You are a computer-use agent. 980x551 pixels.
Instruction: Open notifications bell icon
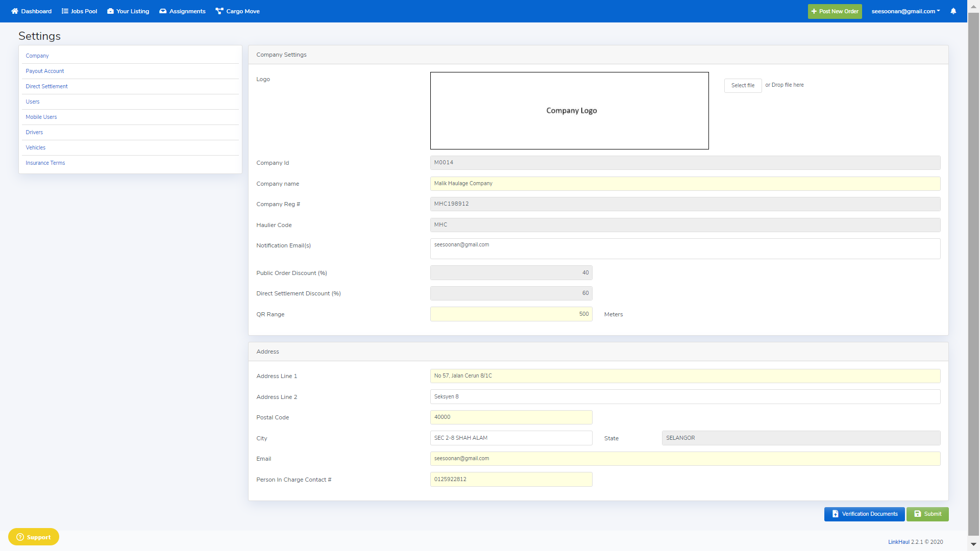point(953,11)
